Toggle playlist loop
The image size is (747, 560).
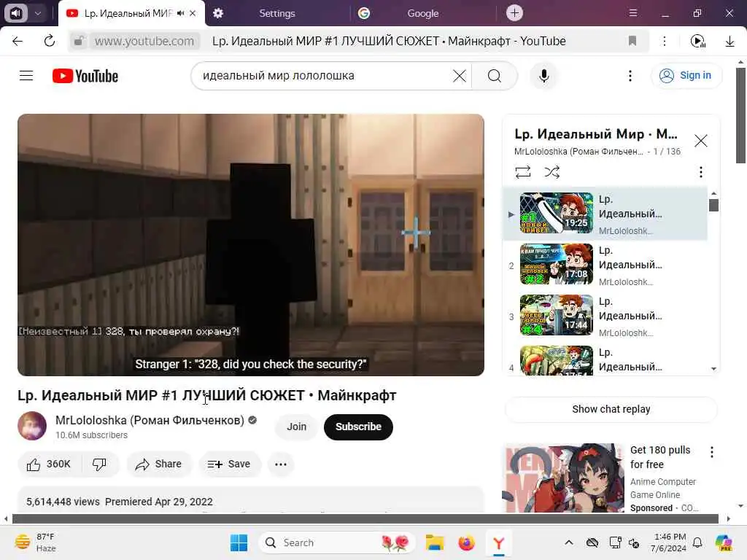click(x=522, y=171)
